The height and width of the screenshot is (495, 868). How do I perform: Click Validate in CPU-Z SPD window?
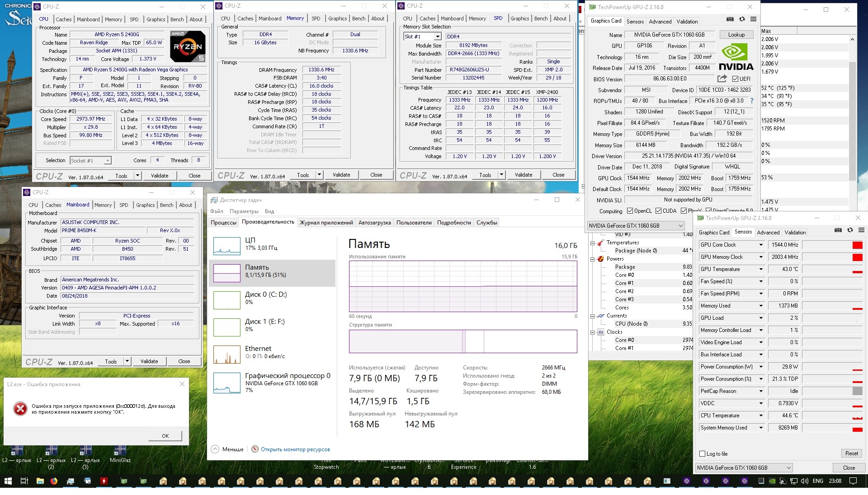click(x=524, y=175)
